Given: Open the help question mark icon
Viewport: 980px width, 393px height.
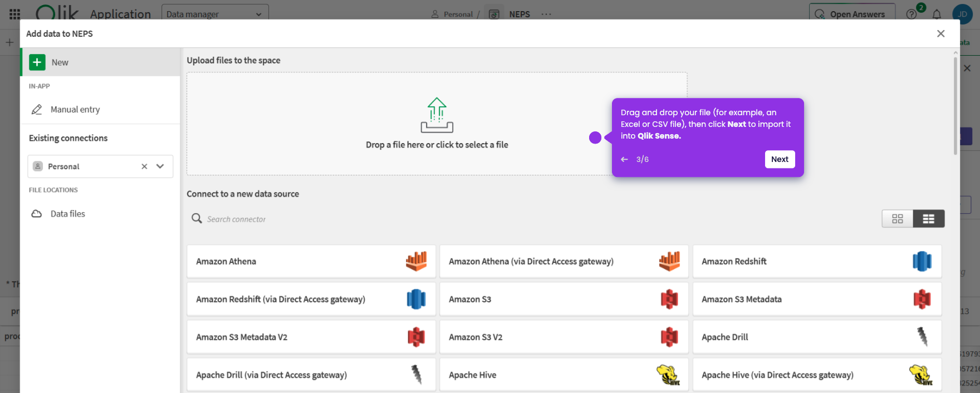Looking at the screenshot, I should 912,14.
